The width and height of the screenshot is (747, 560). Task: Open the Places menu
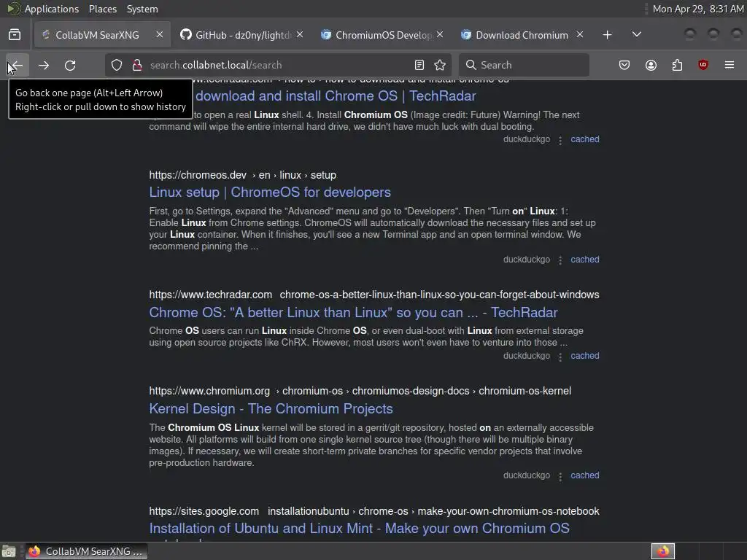click(102, 9)
